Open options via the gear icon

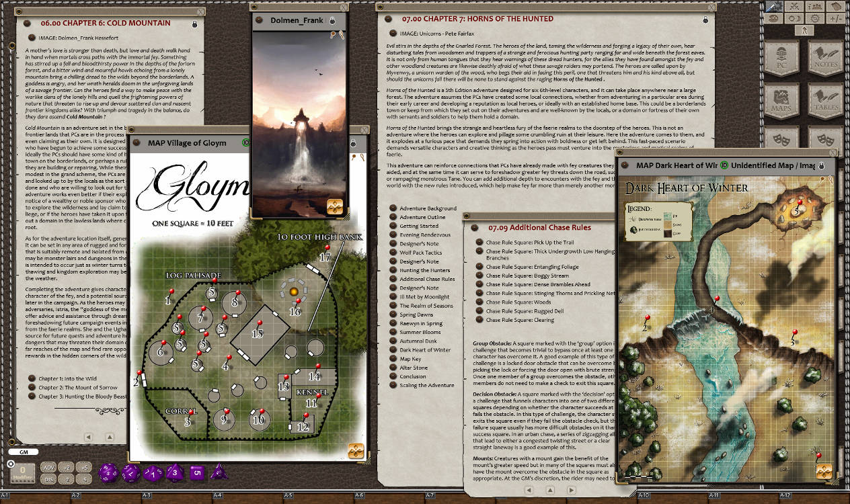[x=816, y=19]
